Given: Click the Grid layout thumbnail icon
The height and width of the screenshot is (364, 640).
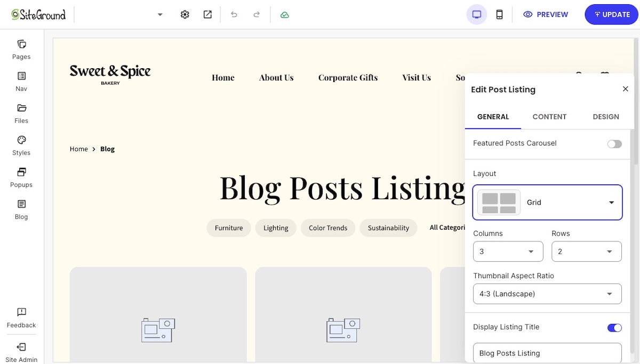Looking at the screenshot, I should (499, 203).
